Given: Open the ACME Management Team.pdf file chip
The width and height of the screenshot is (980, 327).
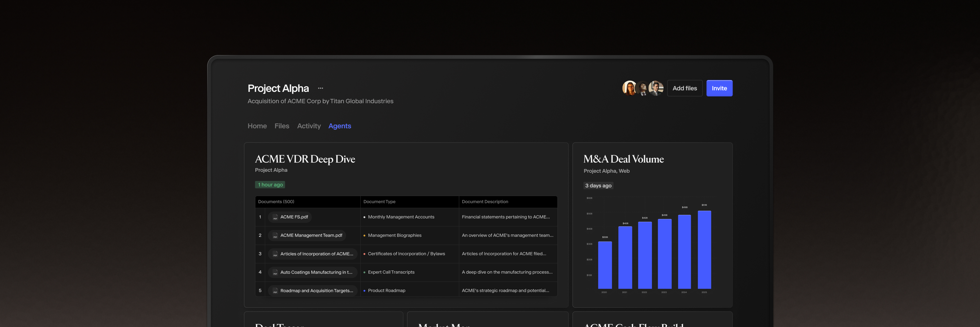Looking at the screenshot, I should tap(307, 235).
